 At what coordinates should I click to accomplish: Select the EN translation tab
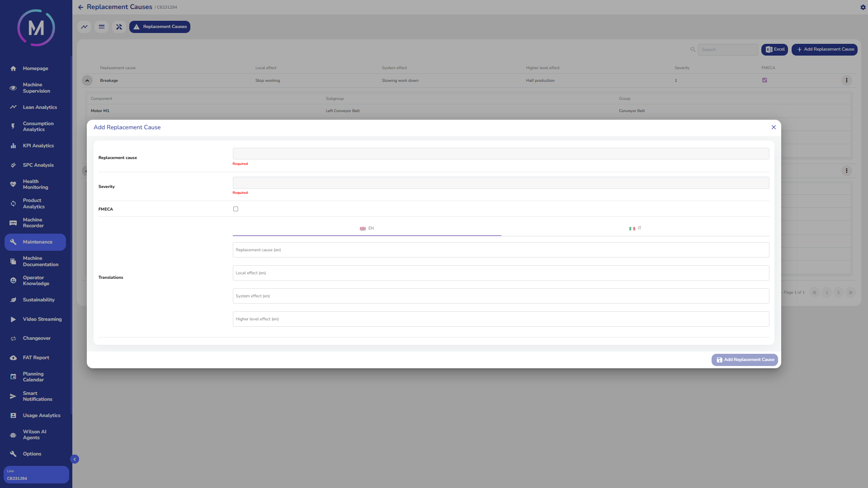pos(367,229)
